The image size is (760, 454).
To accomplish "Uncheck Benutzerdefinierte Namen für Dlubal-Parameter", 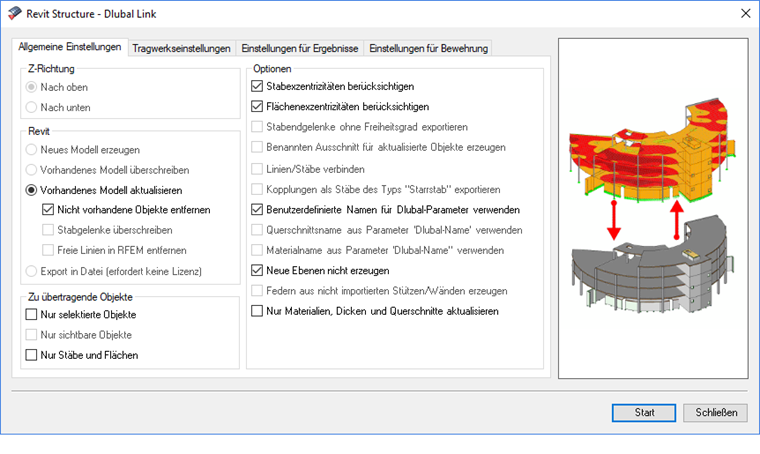I will (257, 210).
